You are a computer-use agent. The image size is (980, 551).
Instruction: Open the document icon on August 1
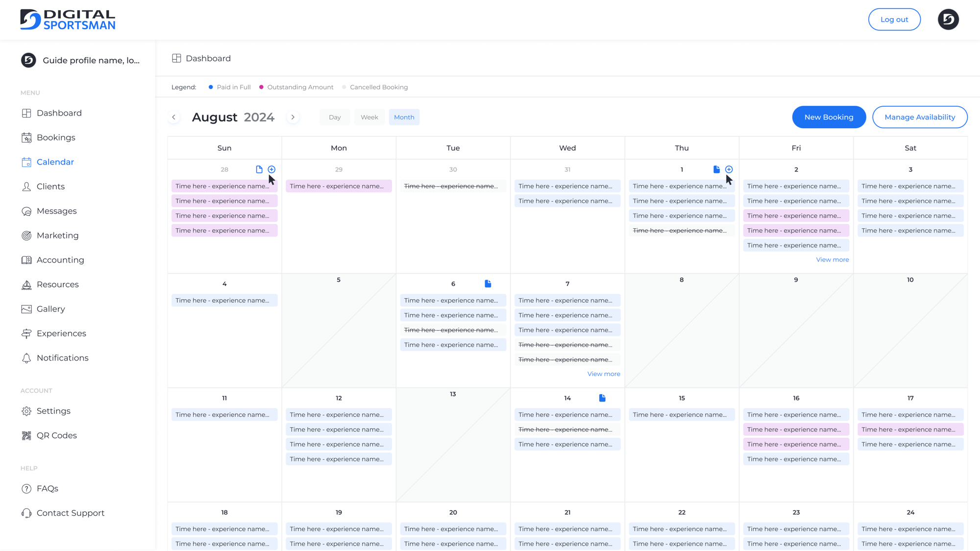pos(716,169)
